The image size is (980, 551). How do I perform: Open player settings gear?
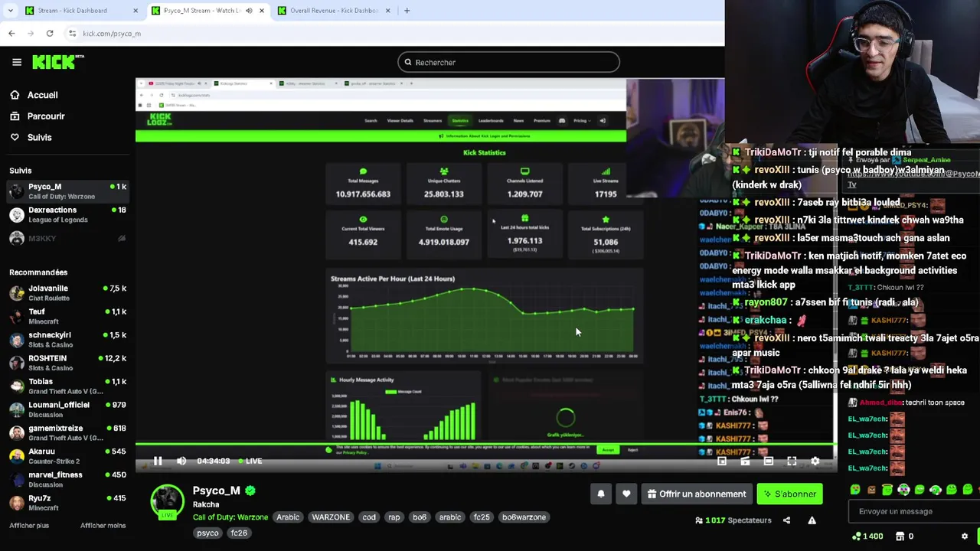815,461
